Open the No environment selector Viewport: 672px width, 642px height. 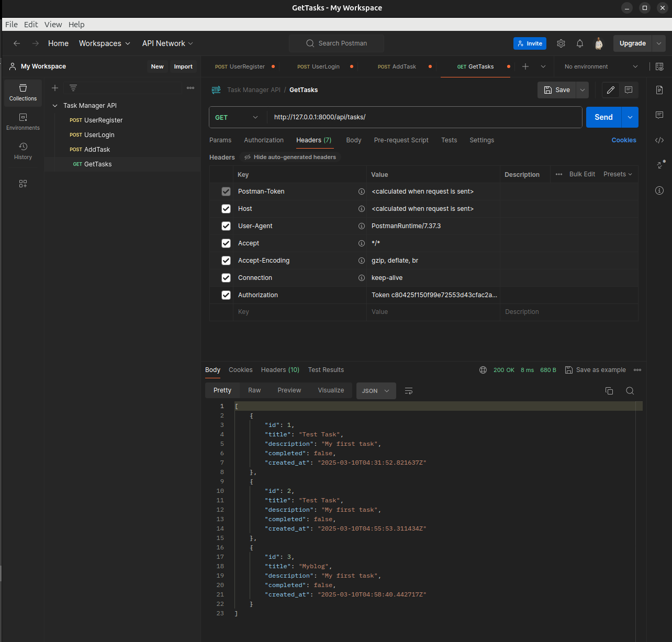[601, 66]
